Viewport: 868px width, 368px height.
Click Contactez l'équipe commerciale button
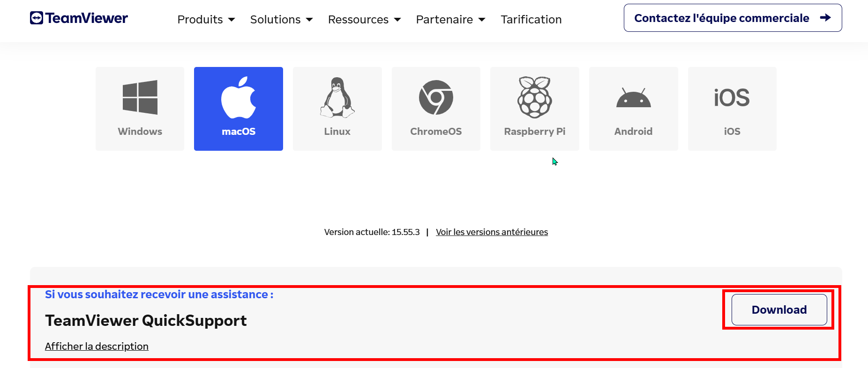(733, 18)
